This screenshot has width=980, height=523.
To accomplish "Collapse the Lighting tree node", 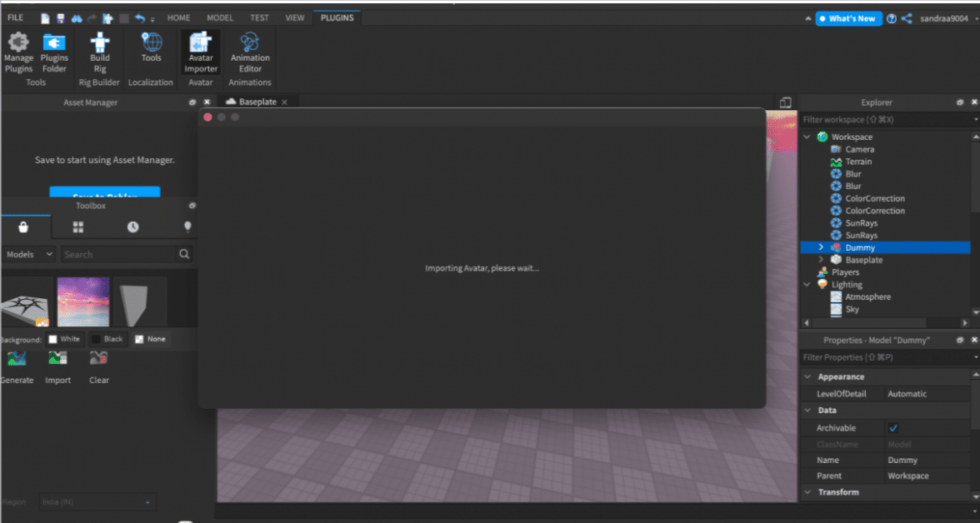I will pos(807,284).
